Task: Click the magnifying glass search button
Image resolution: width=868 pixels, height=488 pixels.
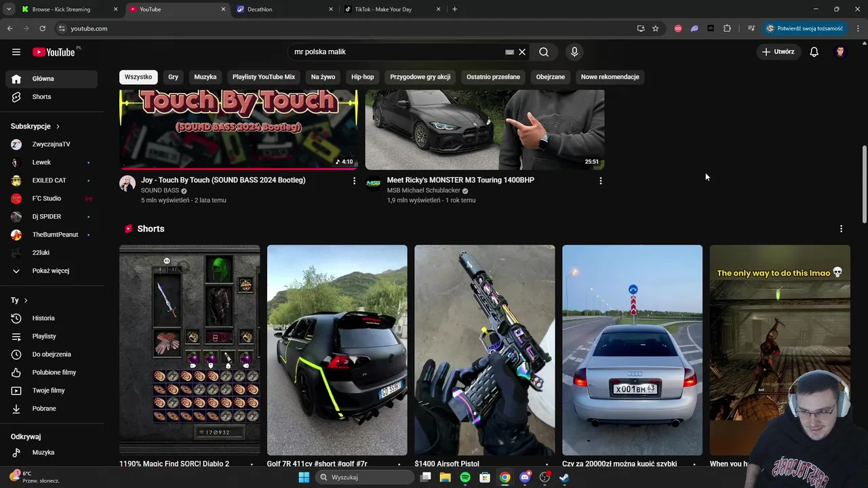Action: (544, 52)
